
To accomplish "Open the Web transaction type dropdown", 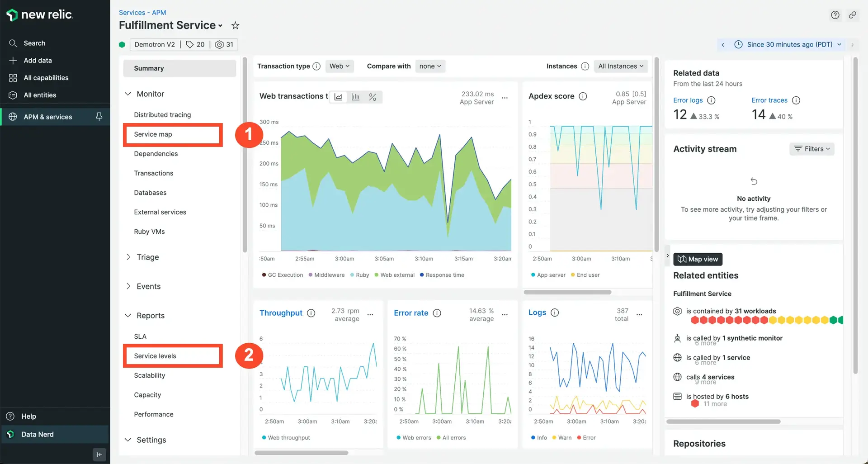I will click(339, 66).
